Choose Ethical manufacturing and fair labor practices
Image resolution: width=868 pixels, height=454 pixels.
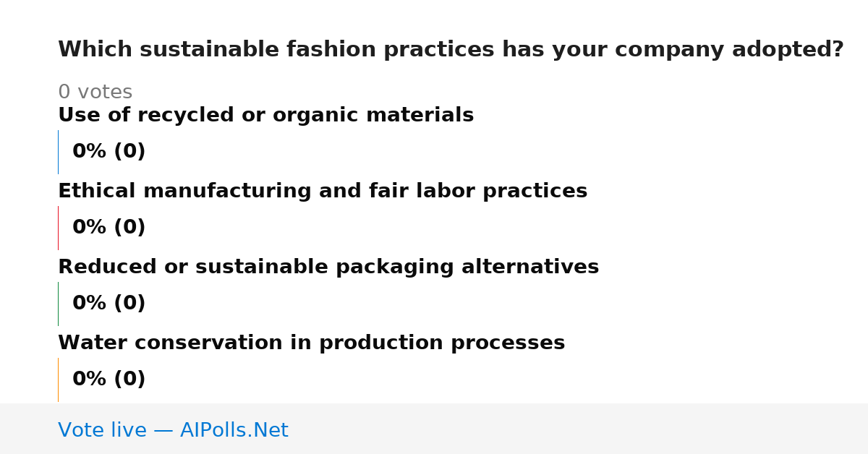coord(323,192)
